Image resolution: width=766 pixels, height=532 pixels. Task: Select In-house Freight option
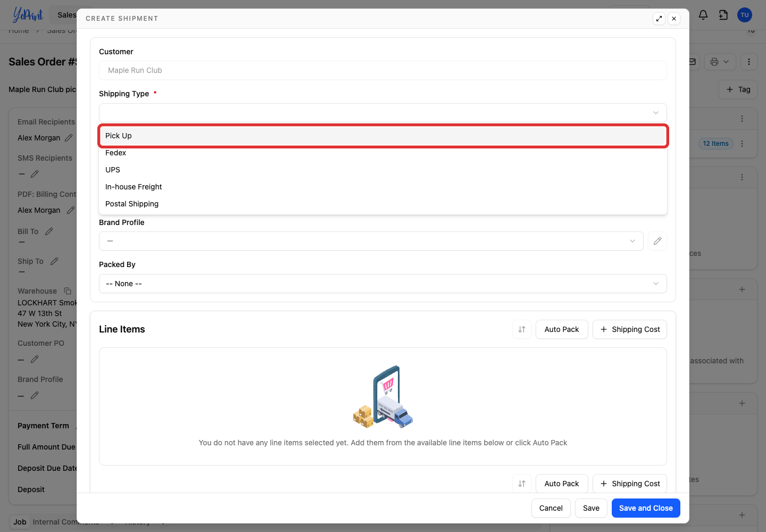point(383,187)
